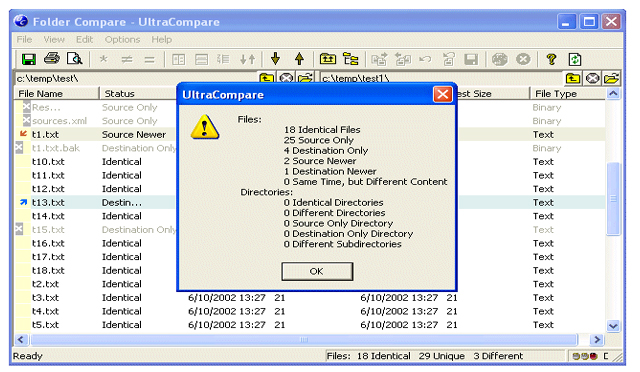
Task: Click the greyed copy-to-right toolbar icon
Action: [x=379, y=60]
